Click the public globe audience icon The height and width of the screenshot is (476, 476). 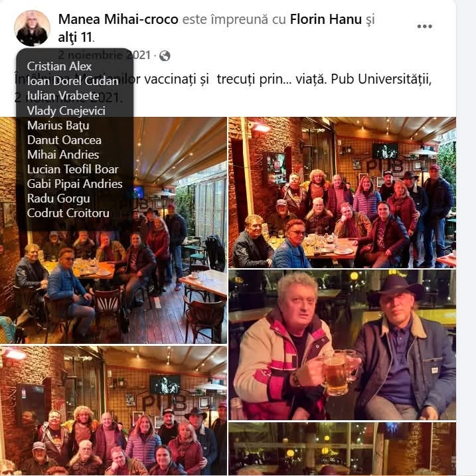tap(165, 56)
